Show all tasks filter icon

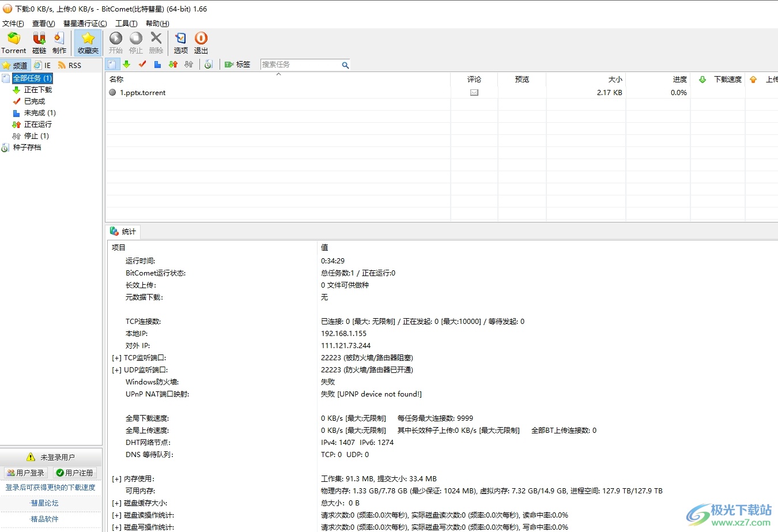pos(113,65)
